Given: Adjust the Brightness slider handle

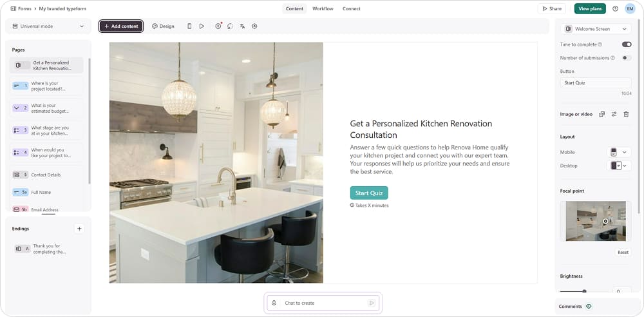Looking at the screenshot, I should (584, 291).
